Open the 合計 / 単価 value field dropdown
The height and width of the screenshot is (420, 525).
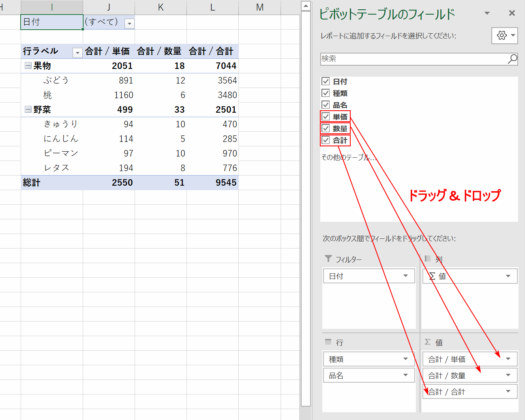(508, 359)
